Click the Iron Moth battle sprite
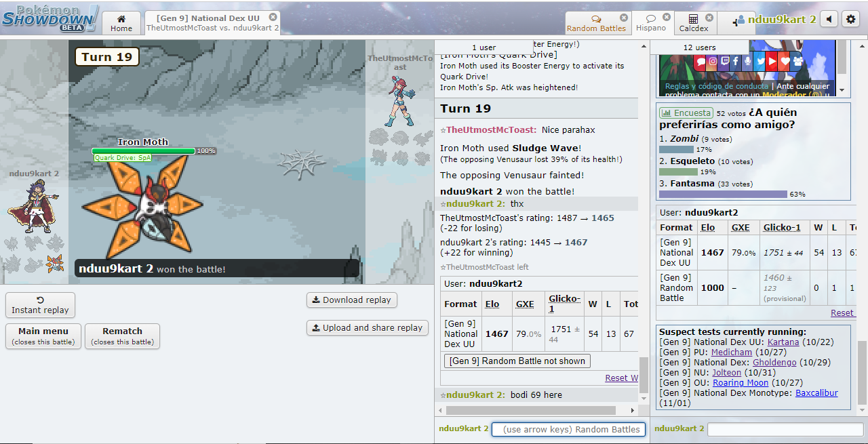Viewport: 868px width, 444px height. (x=143, y=206)
